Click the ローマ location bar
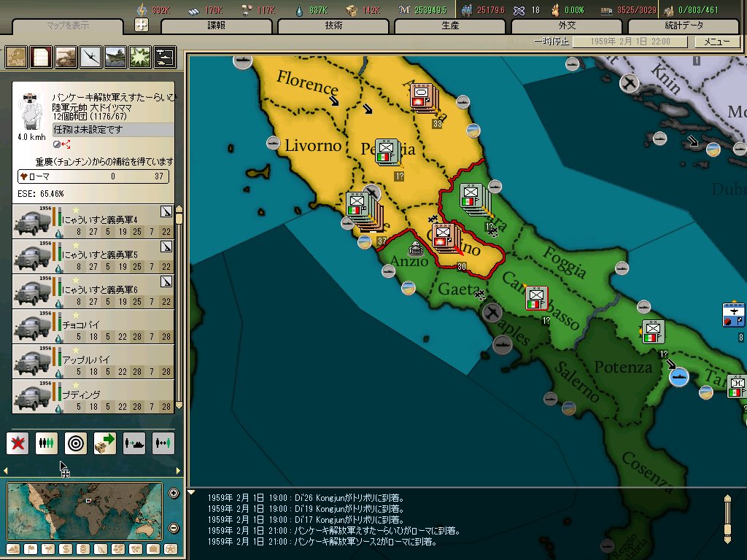Image resolution: width=747 pixels, height=560 pixels. 93,176
